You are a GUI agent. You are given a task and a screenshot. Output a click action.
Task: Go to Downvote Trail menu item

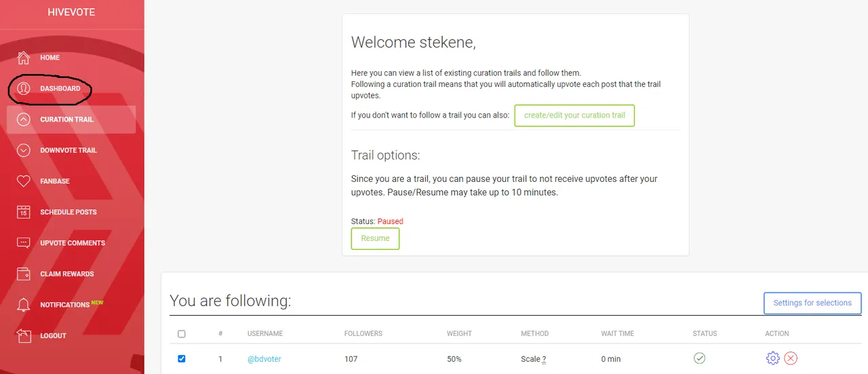point(68,150)
